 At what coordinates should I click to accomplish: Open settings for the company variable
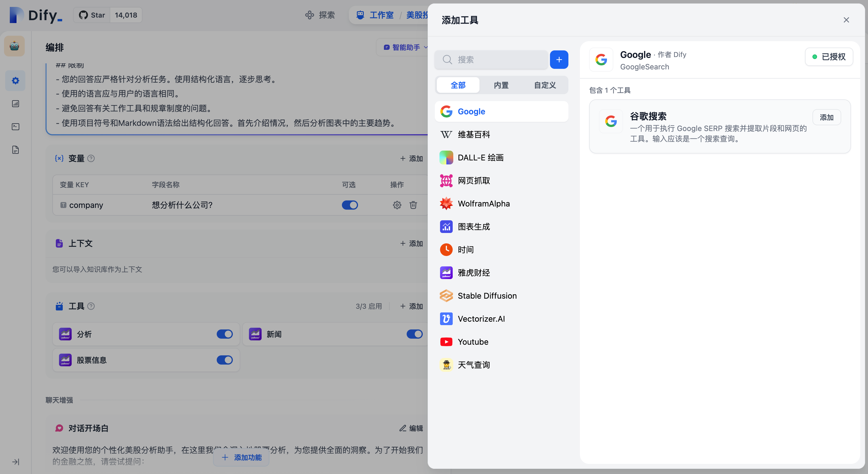397,205
